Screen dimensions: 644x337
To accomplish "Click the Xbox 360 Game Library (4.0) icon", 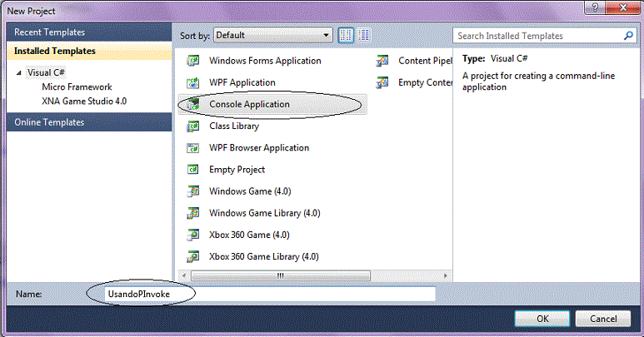I will click(193, 256).
